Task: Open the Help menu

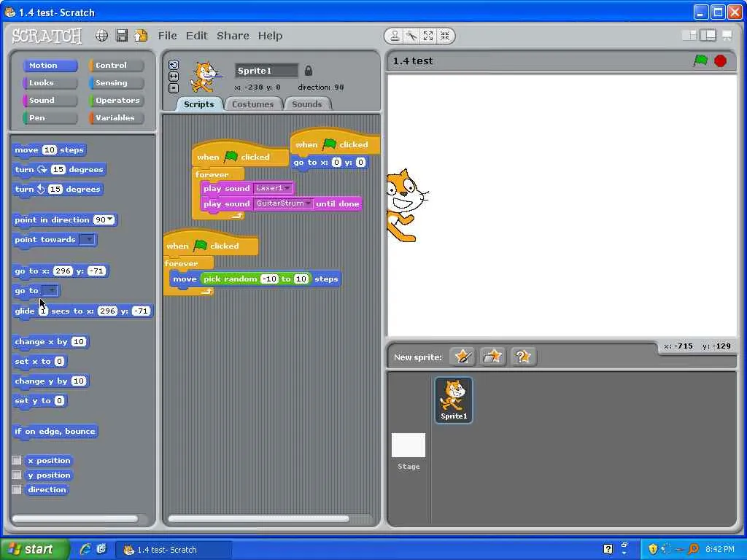Action: tap(270, 36)
